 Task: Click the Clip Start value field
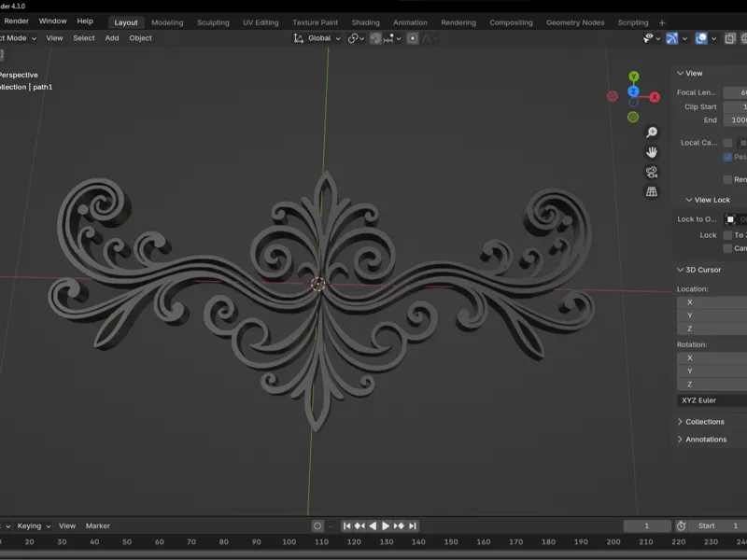[x=735, y=106]
